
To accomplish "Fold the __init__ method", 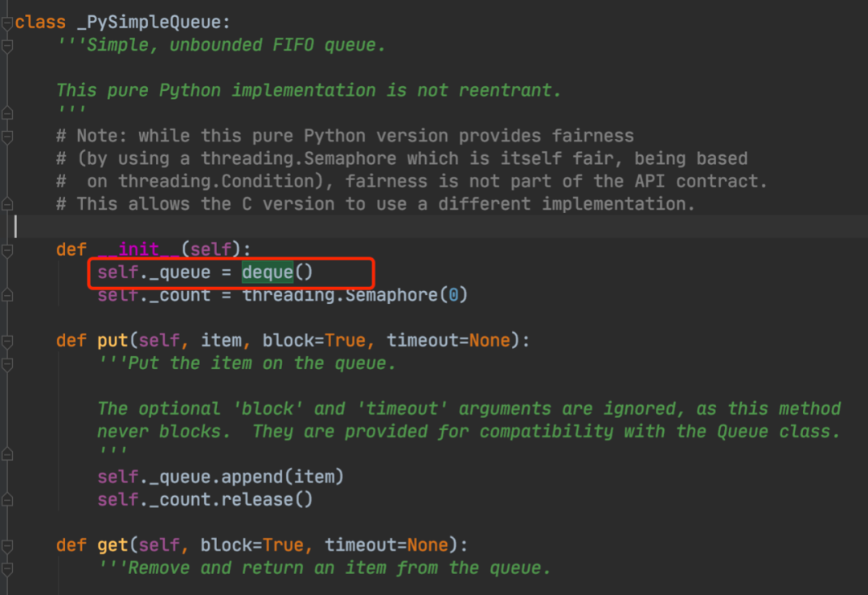I will (x=7, y=250).
